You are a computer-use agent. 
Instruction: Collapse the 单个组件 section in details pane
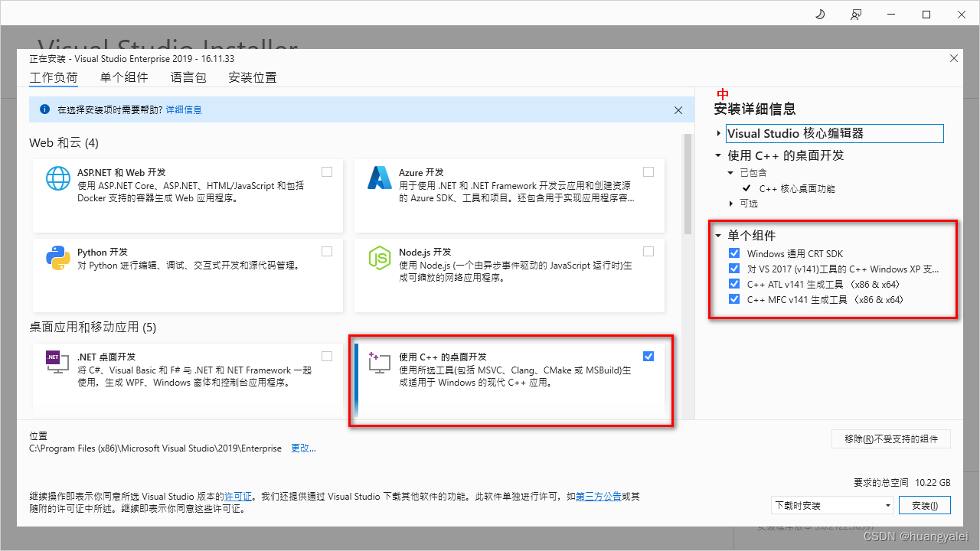[718, 236]
